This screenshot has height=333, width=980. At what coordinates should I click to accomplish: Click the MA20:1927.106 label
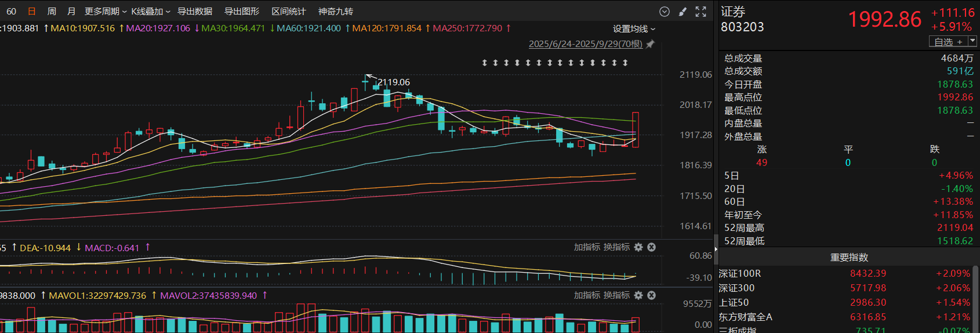158,28
